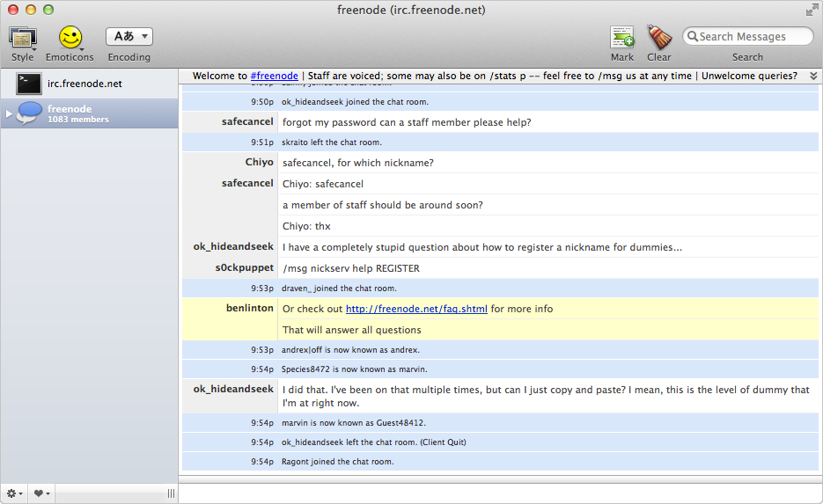The image size is (823, 504).
Task: Expand the topic bar chevron
Action: pyautogui.click(x=813, y=76)
